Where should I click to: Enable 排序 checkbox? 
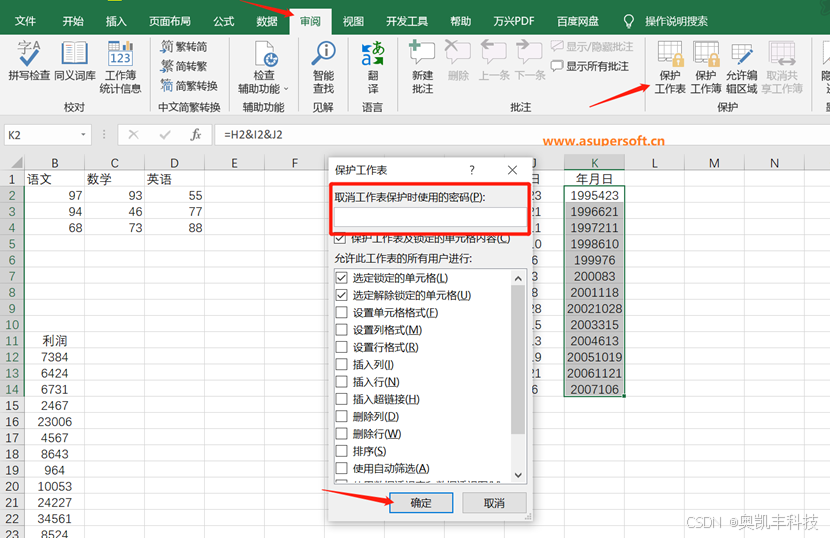341,451
